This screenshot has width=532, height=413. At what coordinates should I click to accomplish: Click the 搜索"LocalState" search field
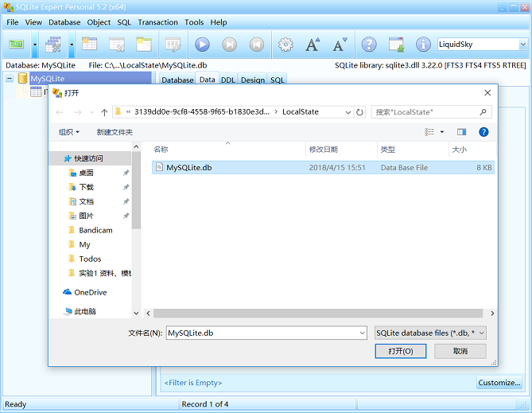431,112
